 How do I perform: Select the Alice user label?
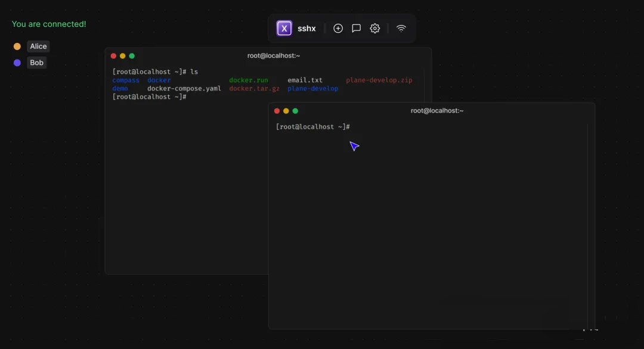tap(38, 46)
